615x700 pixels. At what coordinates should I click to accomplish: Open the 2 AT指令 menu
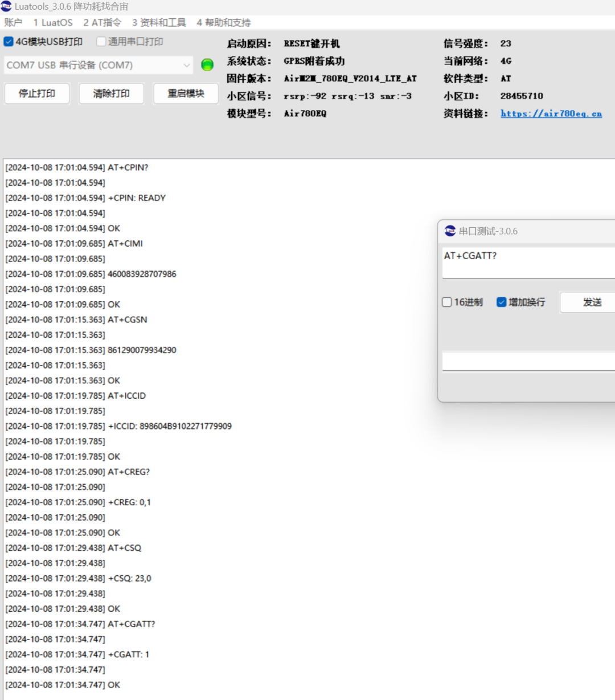[102, 23]
